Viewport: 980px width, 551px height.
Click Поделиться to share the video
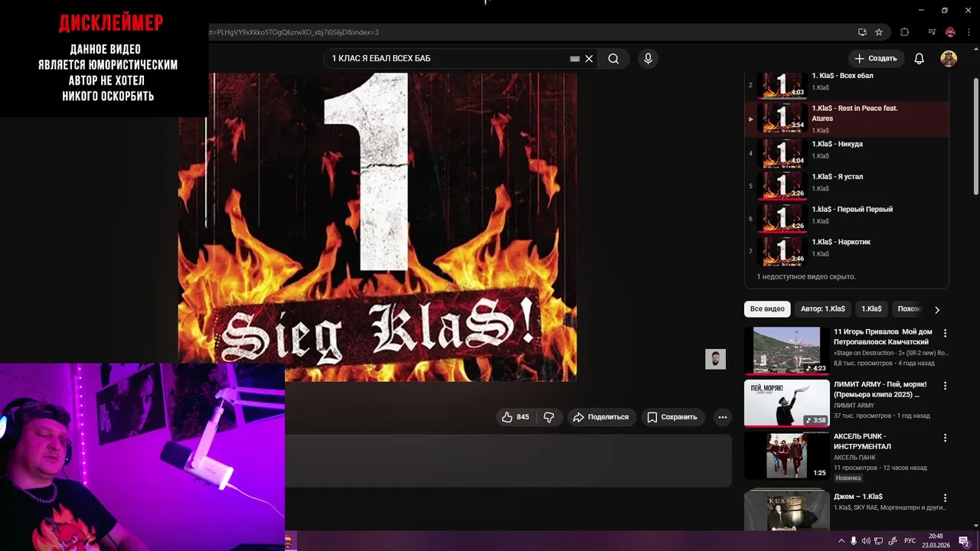(601, 417)
